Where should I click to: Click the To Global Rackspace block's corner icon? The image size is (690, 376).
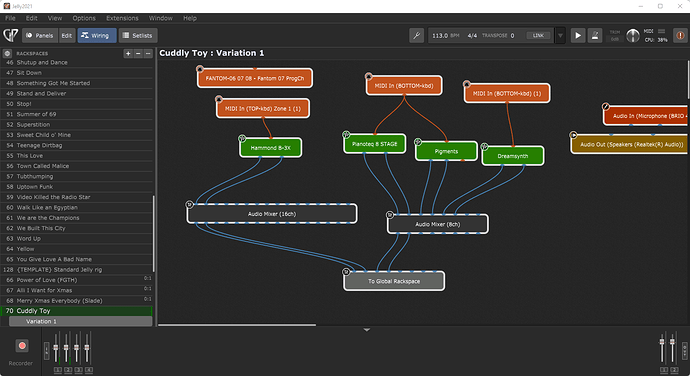coord(346,272)
